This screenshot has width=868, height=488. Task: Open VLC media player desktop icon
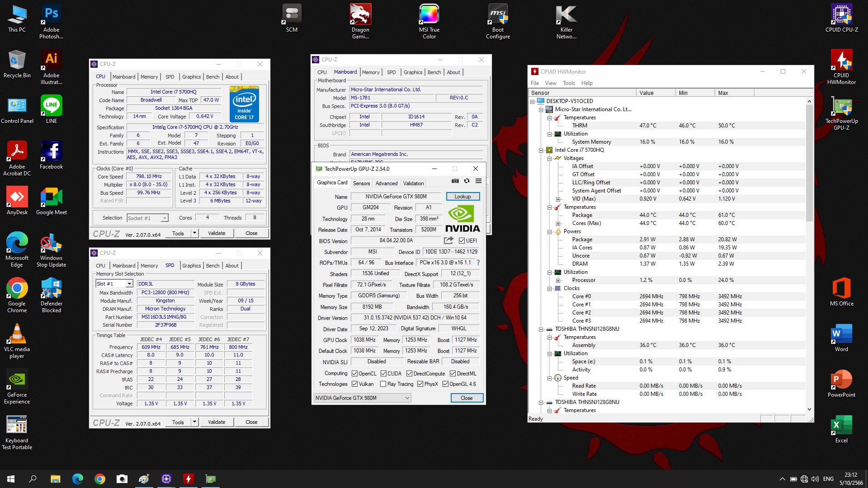pos(17,341)
